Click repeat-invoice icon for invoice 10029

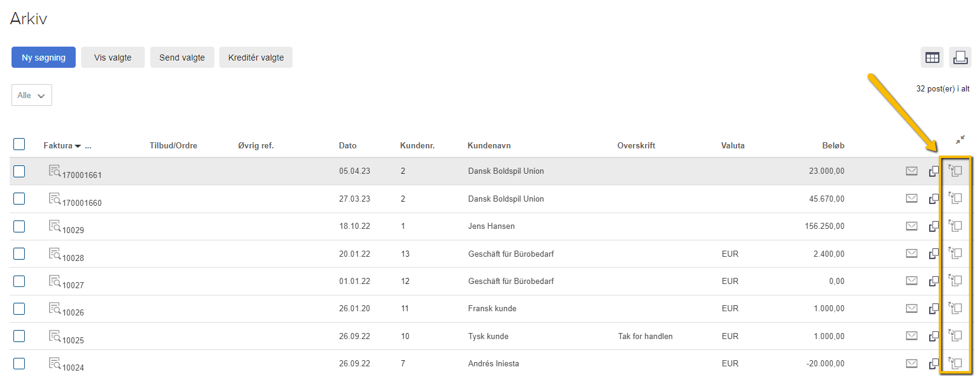tap(956, 226)
